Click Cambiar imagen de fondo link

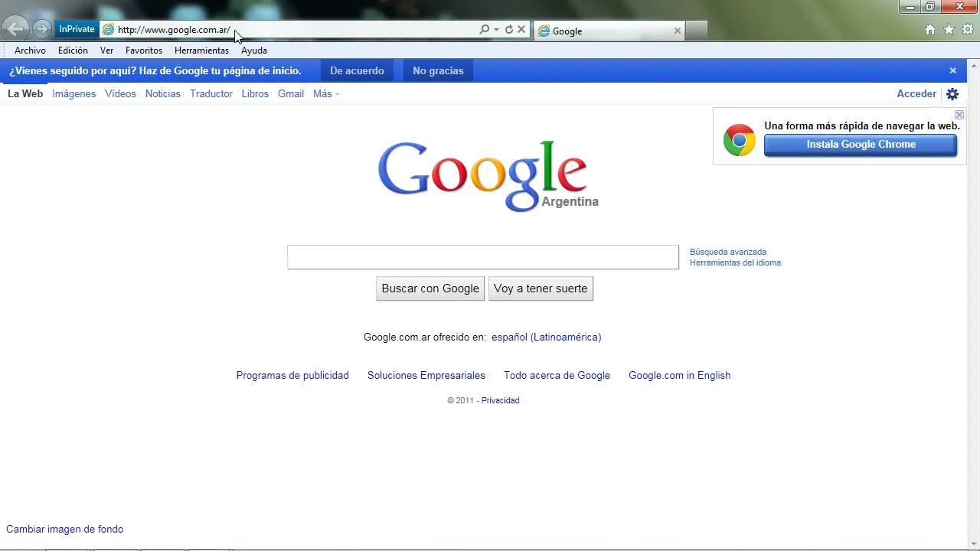64,529
